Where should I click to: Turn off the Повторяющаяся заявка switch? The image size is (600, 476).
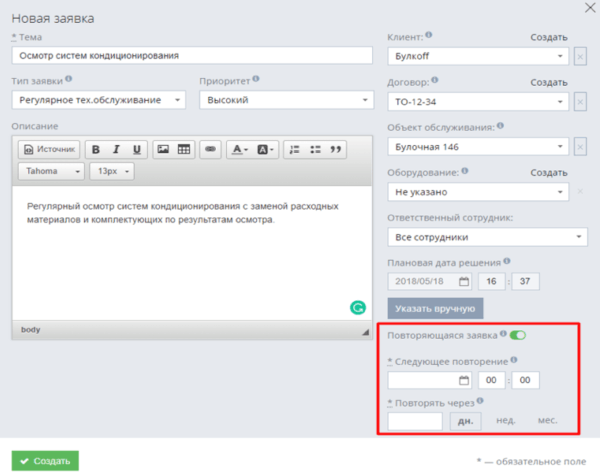coord(518,336)
